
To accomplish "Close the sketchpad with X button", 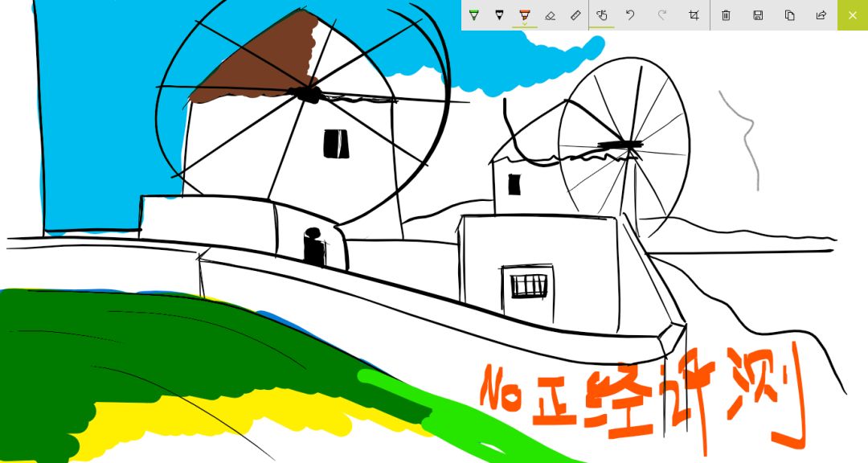I will pos(853,15).
